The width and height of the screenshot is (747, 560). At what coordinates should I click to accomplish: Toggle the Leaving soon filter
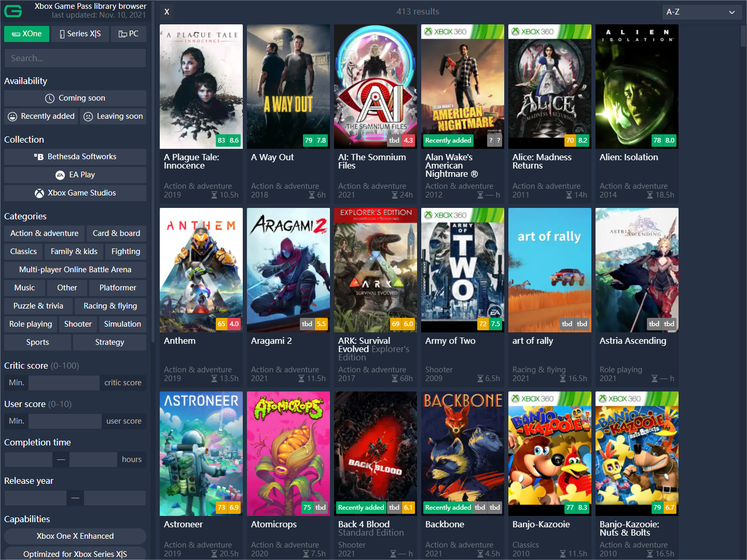113,116
